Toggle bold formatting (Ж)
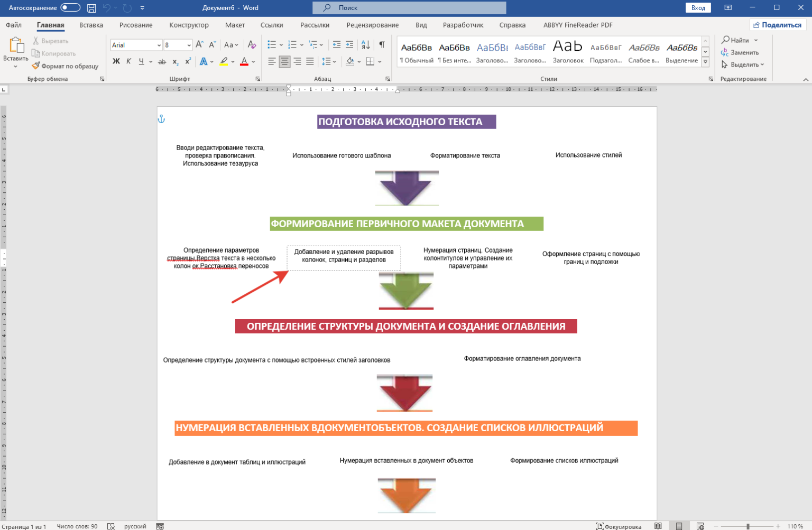The width and height of the screenshot is (812, 530). (116, 61)
